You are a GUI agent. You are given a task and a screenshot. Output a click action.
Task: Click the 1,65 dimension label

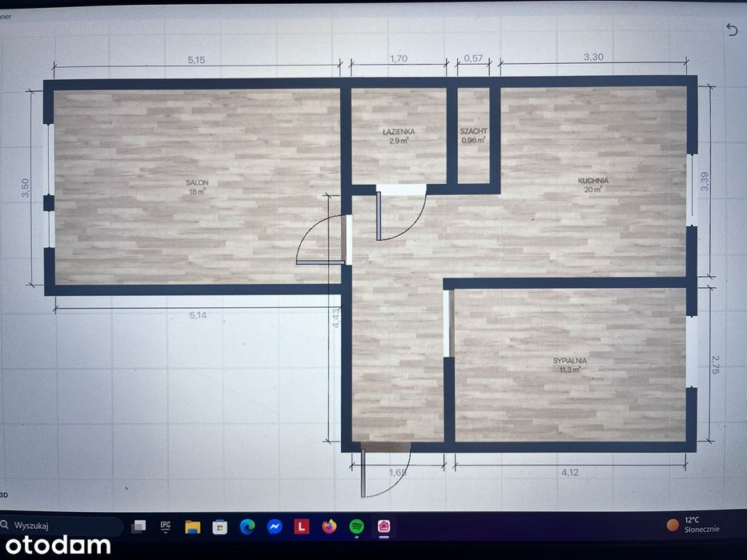coord(398,472)
